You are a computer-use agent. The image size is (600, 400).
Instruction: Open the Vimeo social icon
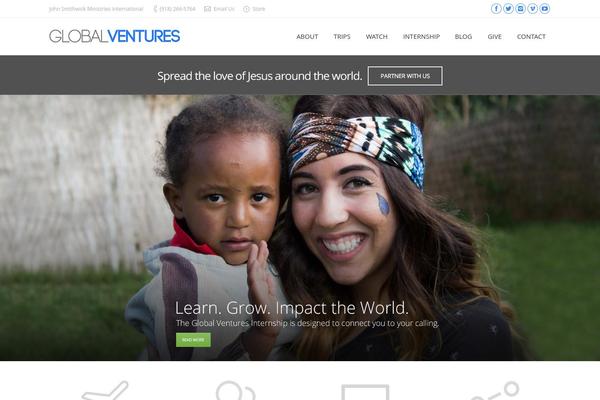click(533, 8)
